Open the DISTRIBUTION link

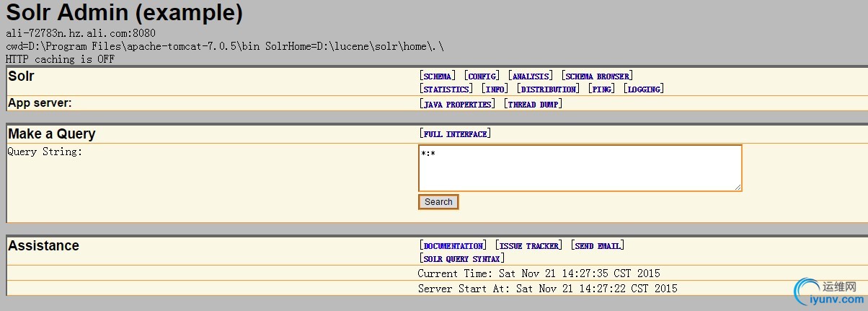pos(549,89)
